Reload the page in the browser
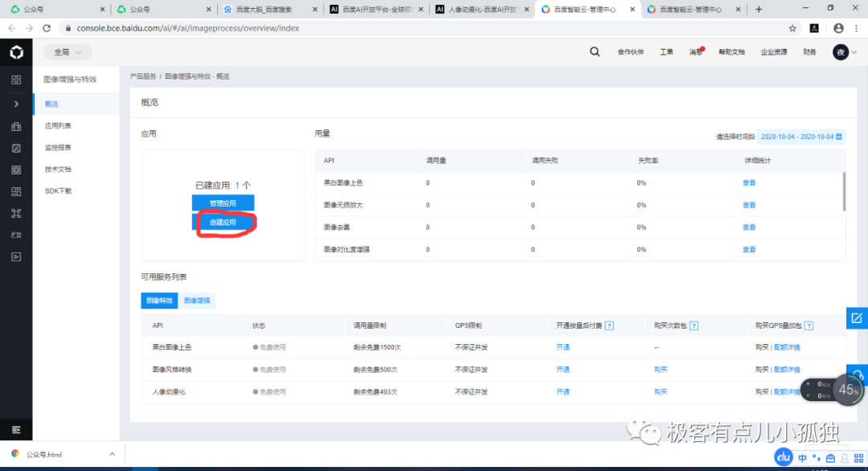This screenshot has width=868, height=471. coord(47,28)
